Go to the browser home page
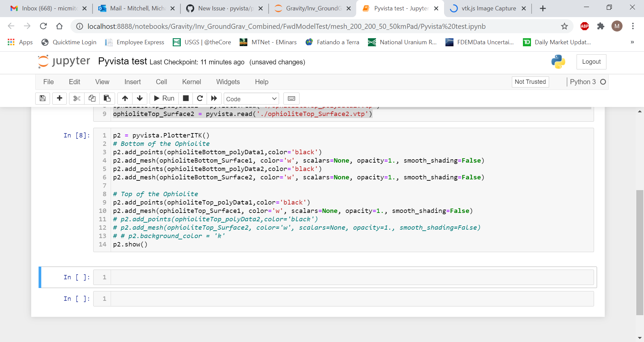644x342 pixels. pos(59,26)
